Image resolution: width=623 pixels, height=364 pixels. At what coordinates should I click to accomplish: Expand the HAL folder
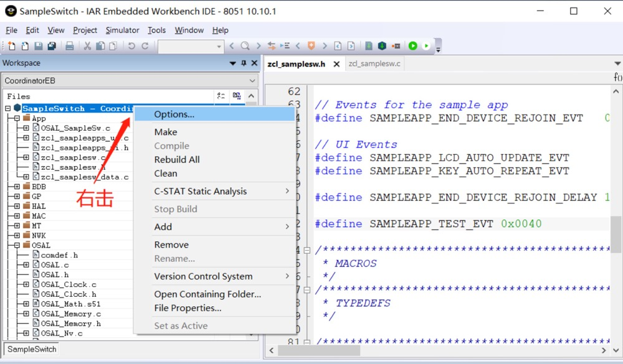[x=17, y=206]
